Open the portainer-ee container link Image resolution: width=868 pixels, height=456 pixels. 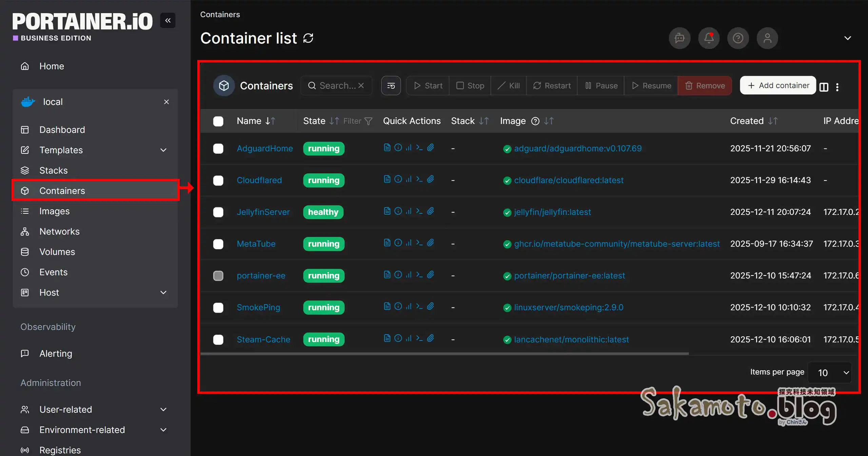(261, 275)
